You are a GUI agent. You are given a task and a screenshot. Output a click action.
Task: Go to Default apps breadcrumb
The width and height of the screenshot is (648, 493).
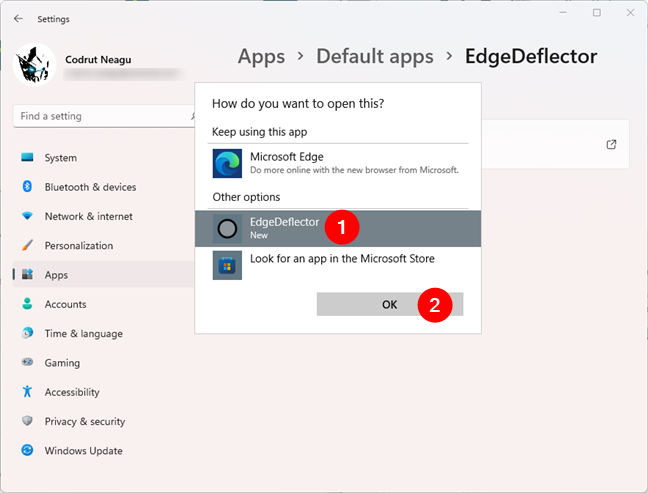375,57
